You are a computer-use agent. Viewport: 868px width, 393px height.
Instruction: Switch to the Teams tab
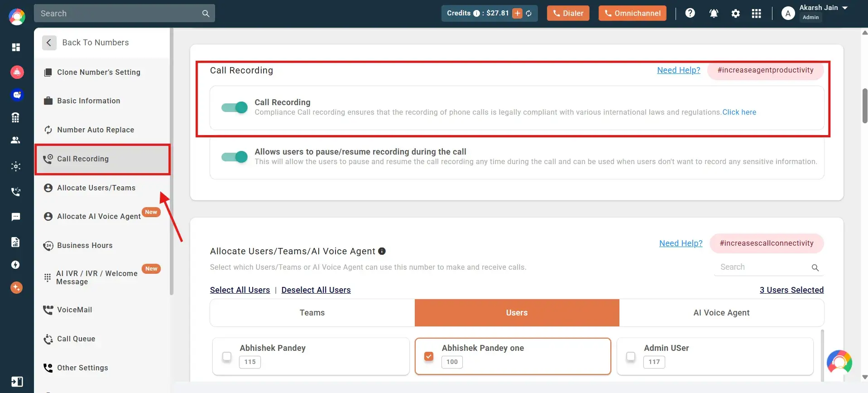pos(312,313)
